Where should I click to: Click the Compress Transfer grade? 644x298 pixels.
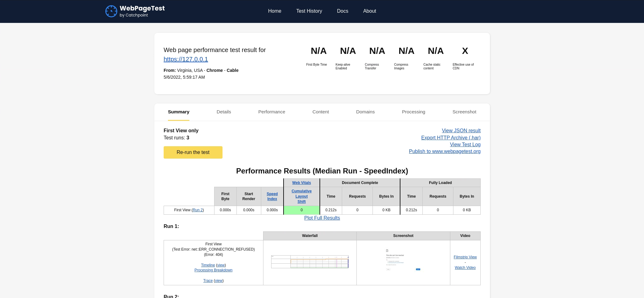coord(377,51)
